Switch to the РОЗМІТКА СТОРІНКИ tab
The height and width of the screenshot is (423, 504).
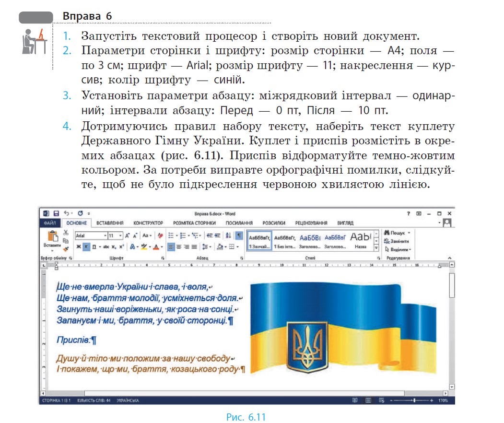coord(194,223)
